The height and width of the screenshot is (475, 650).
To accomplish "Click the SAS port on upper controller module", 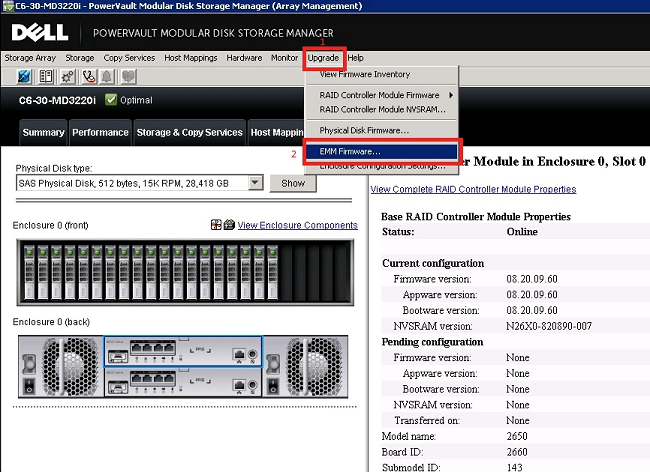I will (x=118, y=356).
